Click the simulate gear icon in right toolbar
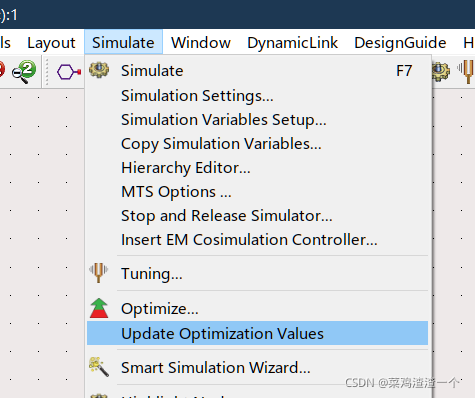The width and height of the screenshot is (475, 398). point(440,71)
